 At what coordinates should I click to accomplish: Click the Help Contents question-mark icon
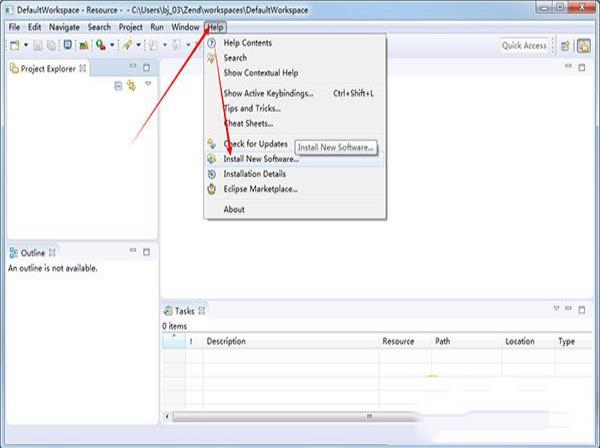(x=212, y=43)
